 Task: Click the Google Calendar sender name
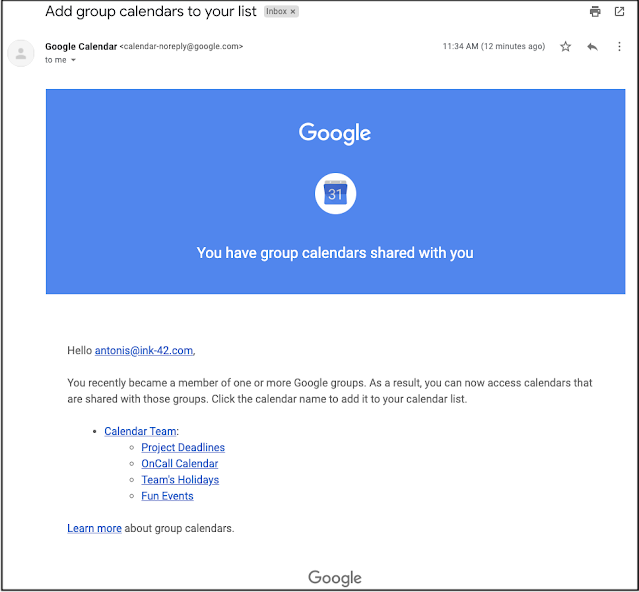click(x=81, y=46)
